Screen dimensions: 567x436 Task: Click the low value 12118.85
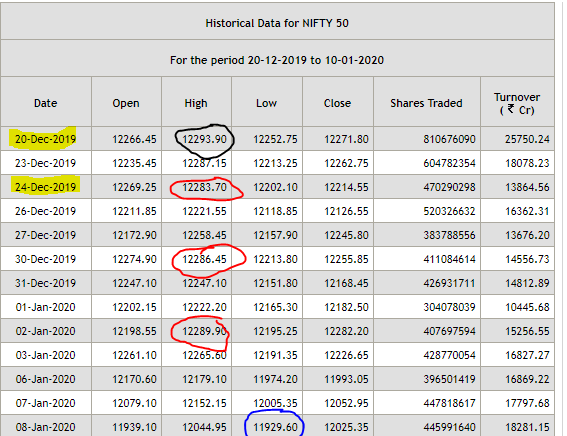click(x=275, y=211)
